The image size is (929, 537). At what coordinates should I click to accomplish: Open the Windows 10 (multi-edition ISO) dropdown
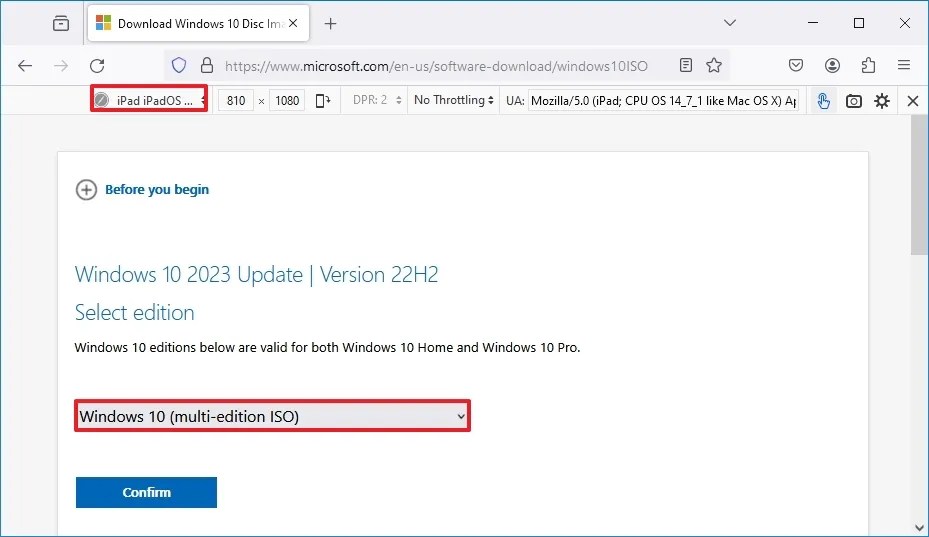pyautogui.click(x=273, y=415)
